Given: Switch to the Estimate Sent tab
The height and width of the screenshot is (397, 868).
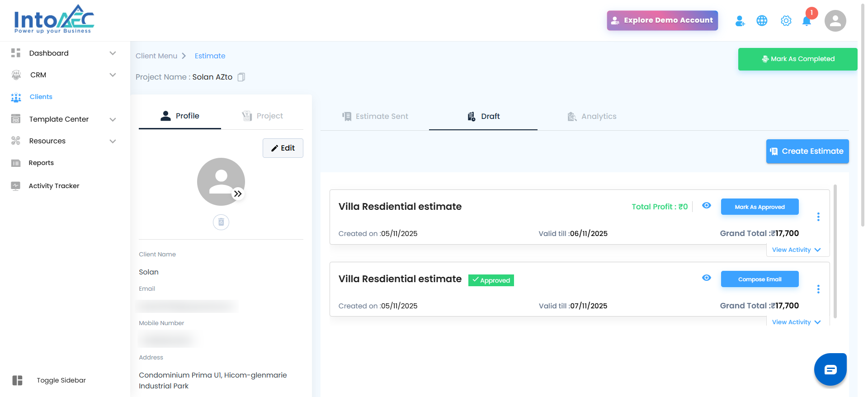Looking at the screenshot, I should click(375, 117).
